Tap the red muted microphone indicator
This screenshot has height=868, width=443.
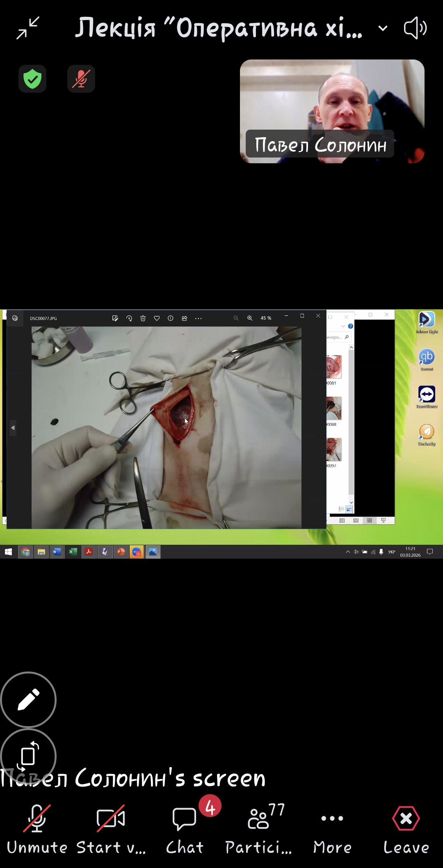point(81,79)
